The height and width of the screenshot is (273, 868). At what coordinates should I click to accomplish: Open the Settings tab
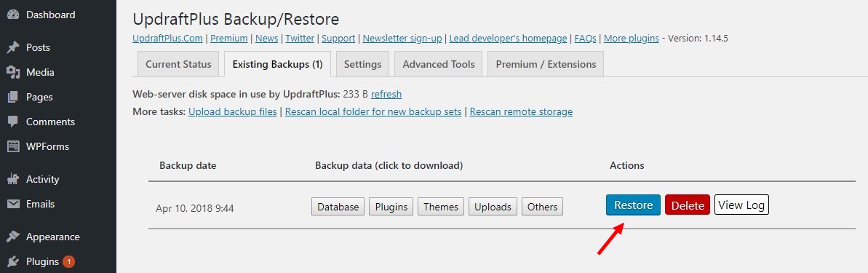(x=362, y=64)
